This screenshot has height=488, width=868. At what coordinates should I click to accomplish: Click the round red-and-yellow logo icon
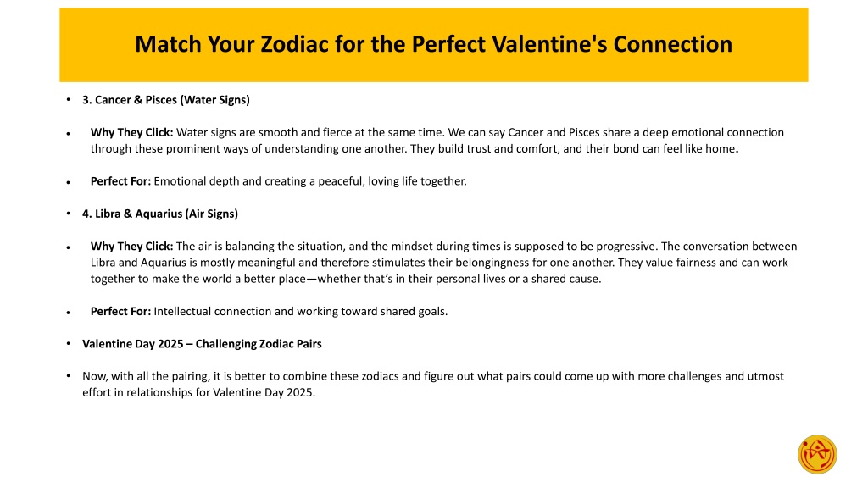[817, 454]
